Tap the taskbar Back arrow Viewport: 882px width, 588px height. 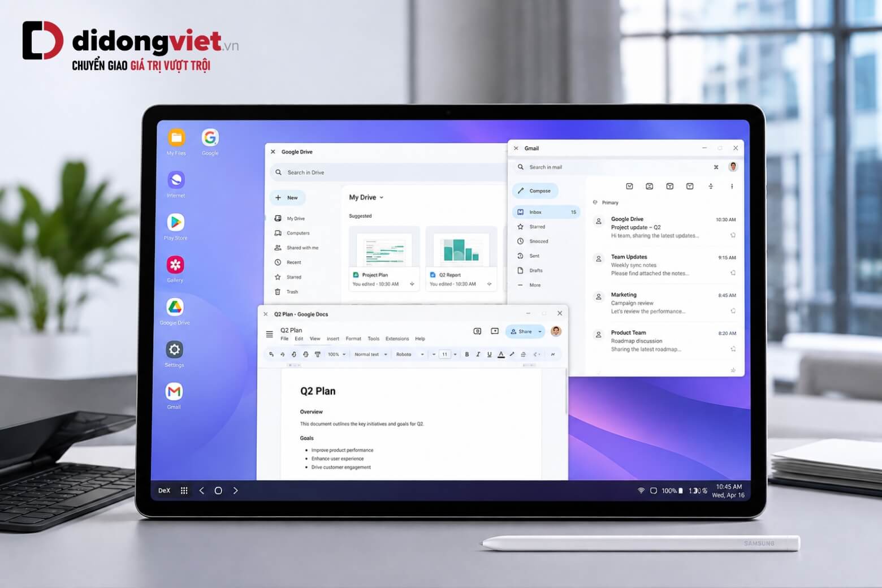point(201,491)
